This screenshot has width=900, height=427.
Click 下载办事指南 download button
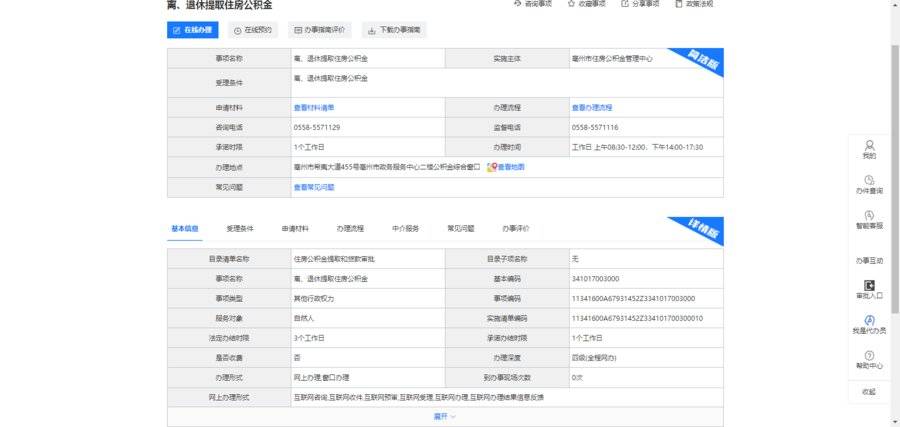(394, 30)
